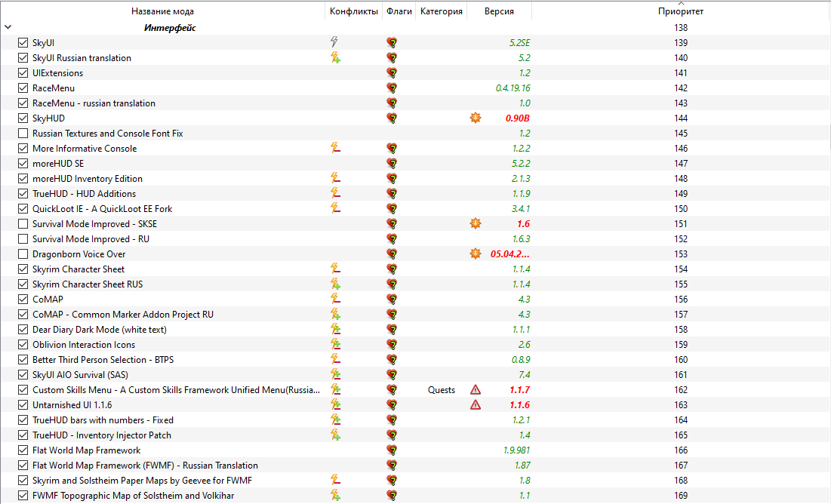
Task: Enable Russian Textures and Console Font Fix
Action: pos(23,133)
